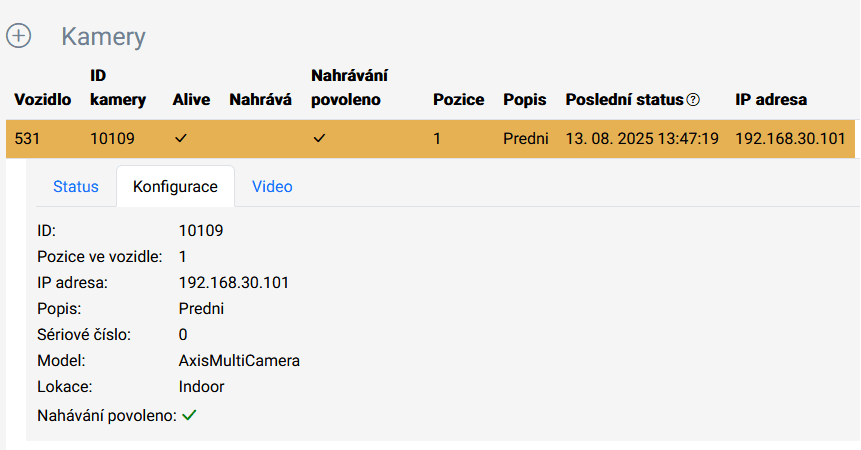Viewport: 861px width, 450px height.
Task: Click the Nahrává column header
Action: pyautogui.click(x=260, y=100)
